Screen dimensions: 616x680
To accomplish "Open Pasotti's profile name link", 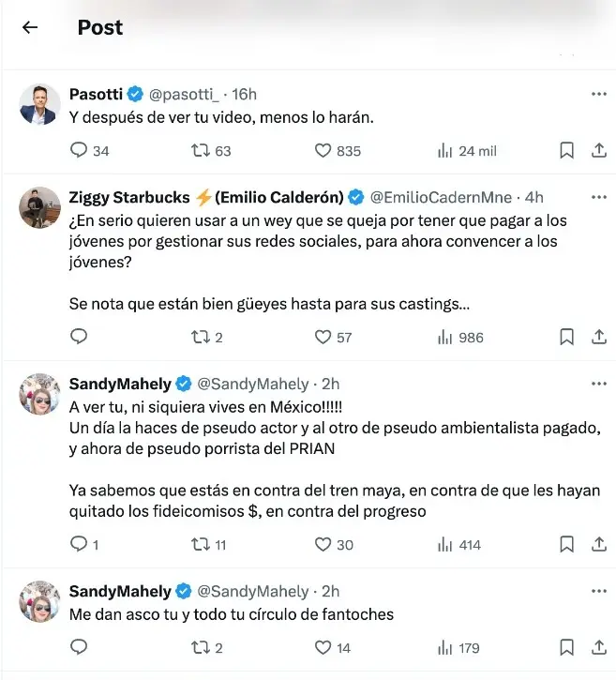I will tap(96, 95).
